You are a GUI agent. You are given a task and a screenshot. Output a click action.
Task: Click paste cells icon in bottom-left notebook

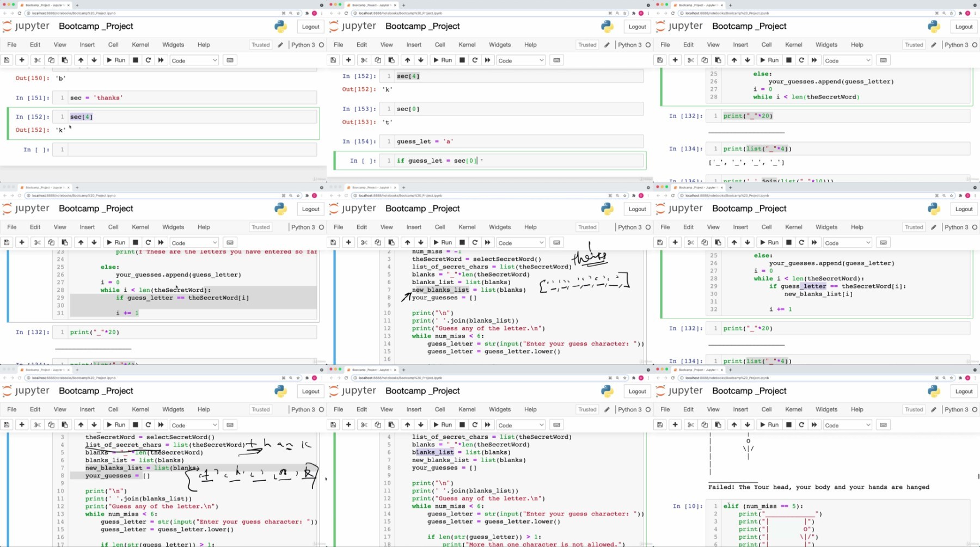(65, 425)
